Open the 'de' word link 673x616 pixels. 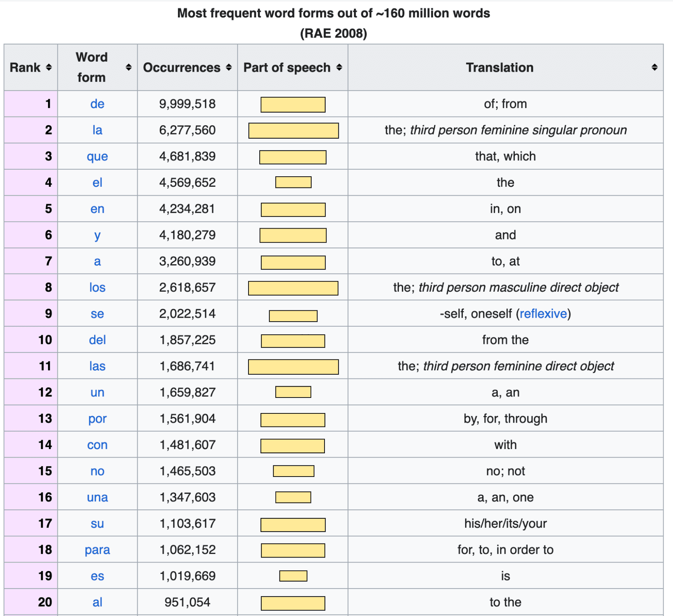97,104
